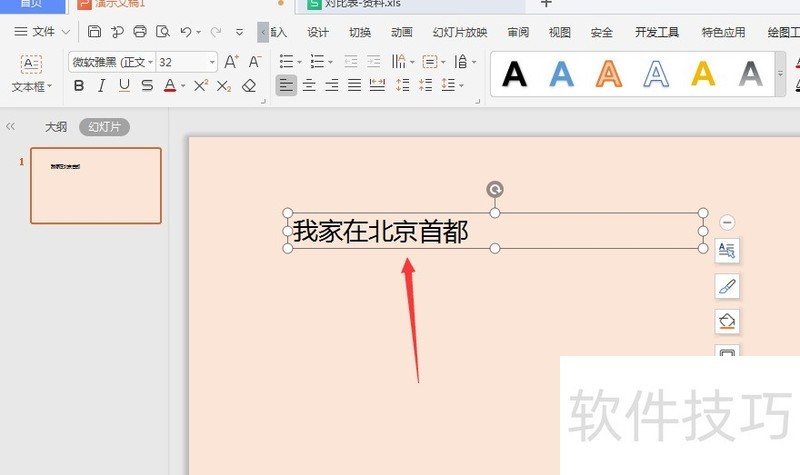This screenshot has height=475, width=800.
Task: Click the spacing icon left of line spacing
Action: coord(425,85)
